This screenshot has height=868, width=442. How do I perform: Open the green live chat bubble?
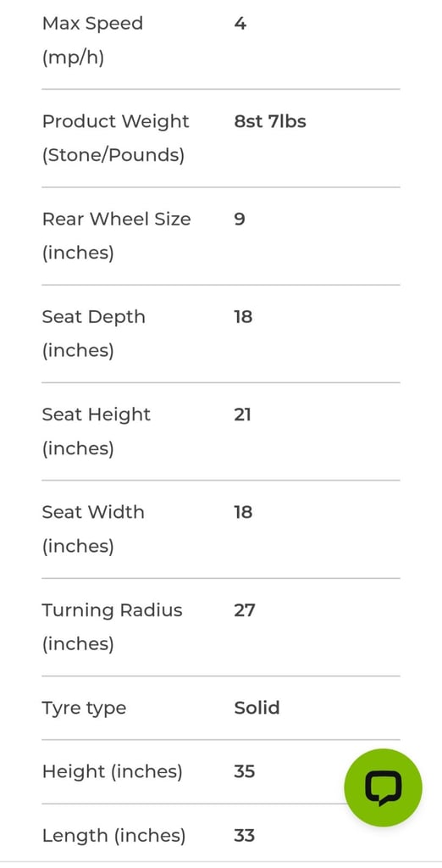point(383,787)
